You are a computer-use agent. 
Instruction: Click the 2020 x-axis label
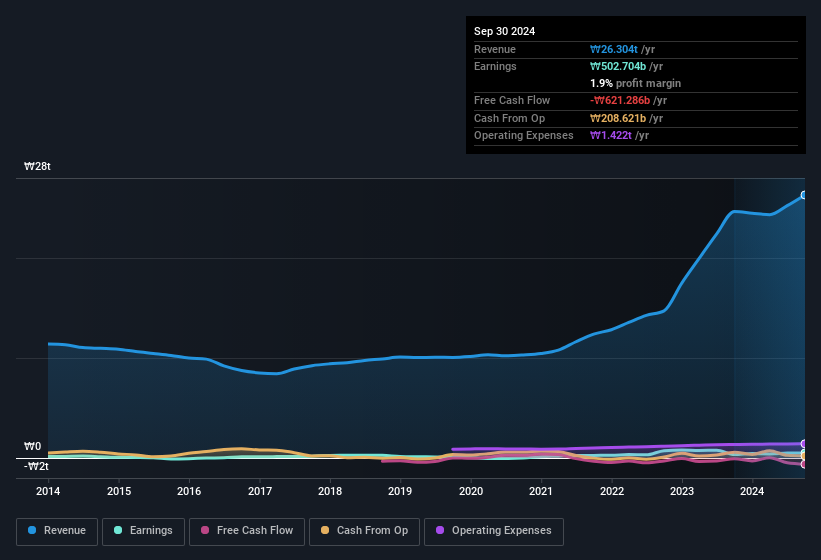pos(471,491)
